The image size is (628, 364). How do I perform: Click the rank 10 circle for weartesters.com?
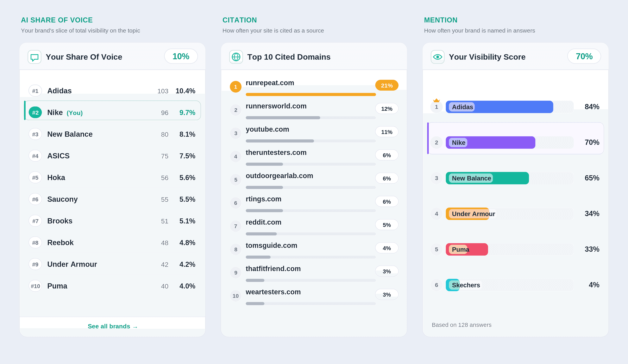click(x=235, y=296)
